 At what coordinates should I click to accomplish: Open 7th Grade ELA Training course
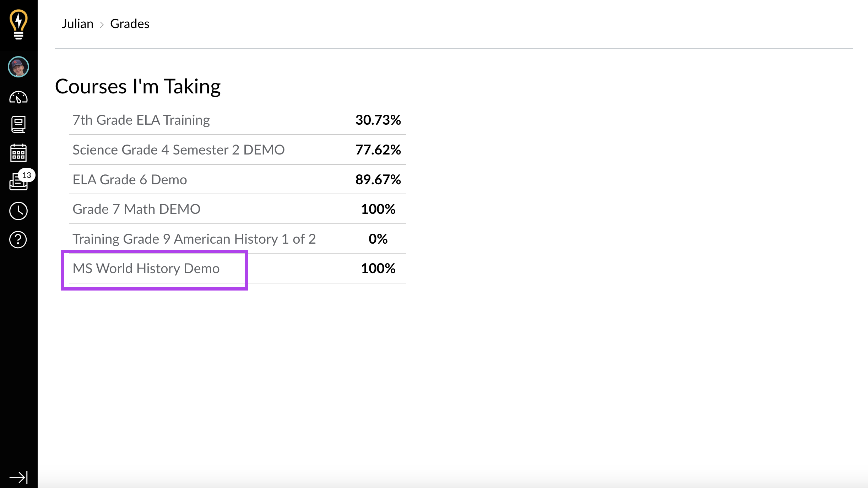tap(141, 120)
